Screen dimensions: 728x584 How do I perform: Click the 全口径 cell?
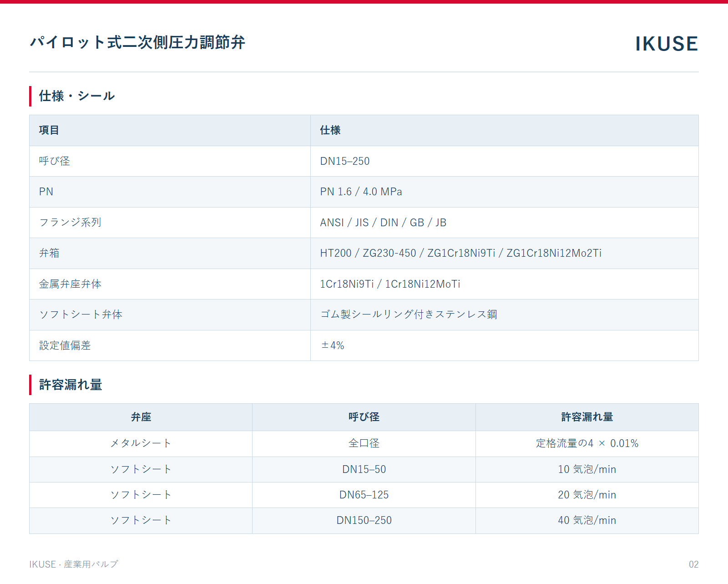tap(364, 443)
